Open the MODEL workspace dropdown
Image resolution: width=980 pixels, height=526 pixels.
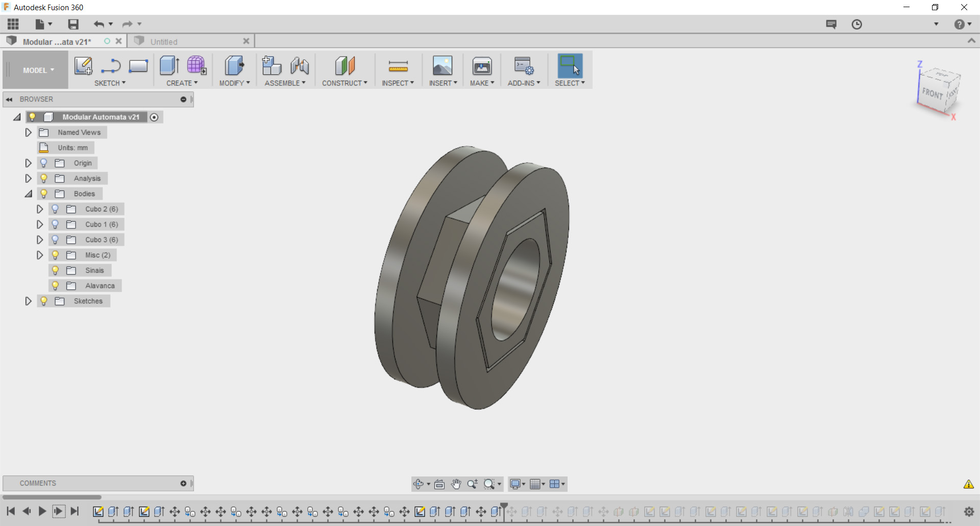click(38, 70)
